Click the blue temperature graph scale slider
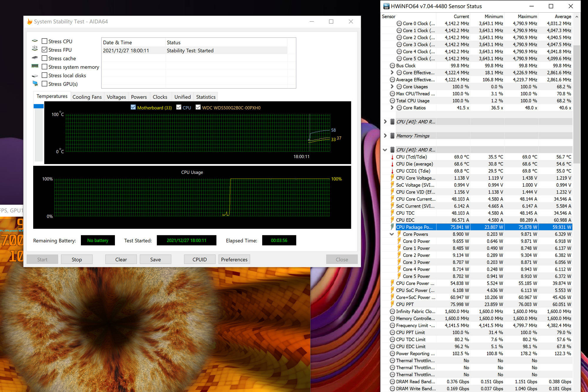The width and height of the screenshot is (588, 392). (x=39, y=106)
